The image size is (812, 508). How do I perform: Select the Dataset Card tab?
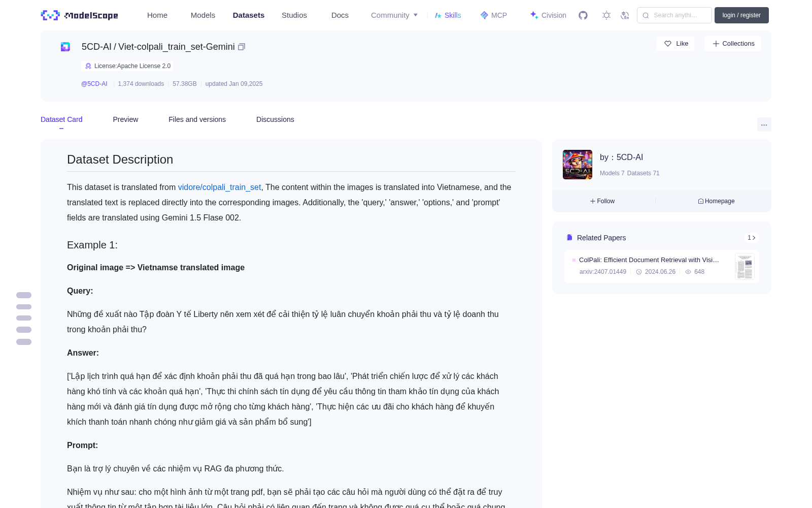pos(61,119)
